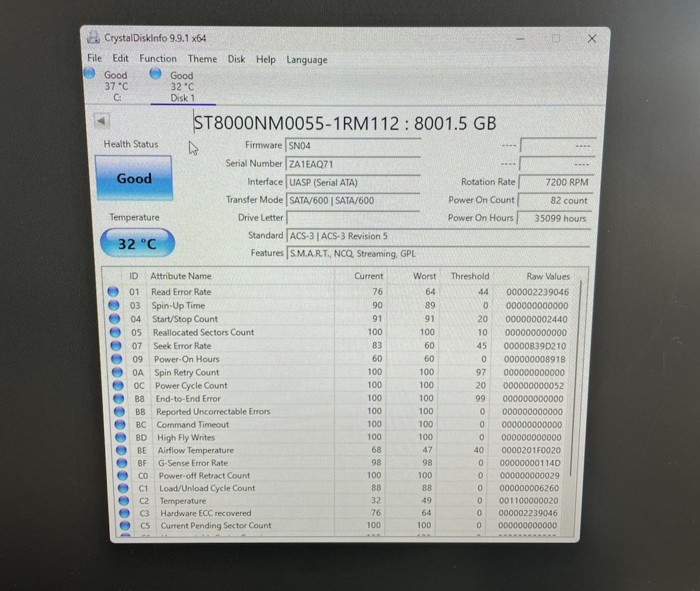Click the status icon for Power Cycle Count

point(118,386)
